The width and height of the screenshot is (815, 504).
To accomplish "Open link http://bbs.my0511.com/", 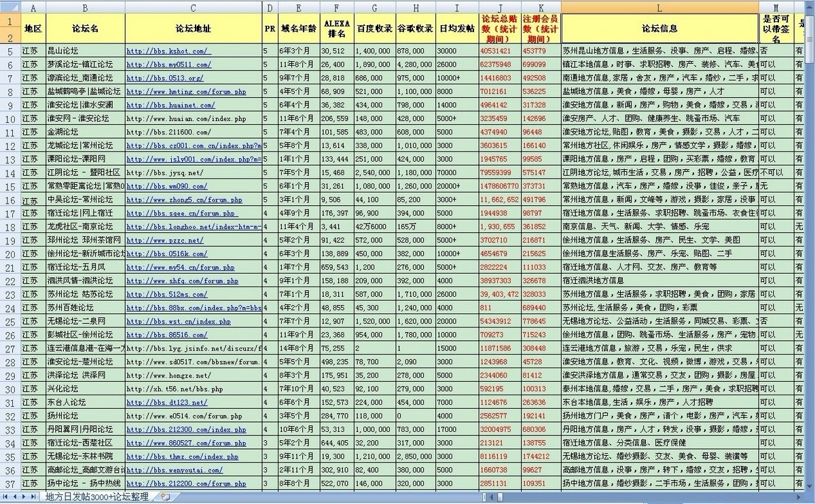I will [168, 65].
